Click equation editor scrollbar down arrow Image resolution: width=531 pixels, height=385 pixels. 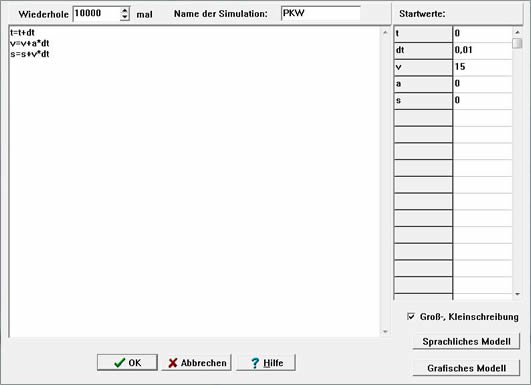[x=385, y=331]
